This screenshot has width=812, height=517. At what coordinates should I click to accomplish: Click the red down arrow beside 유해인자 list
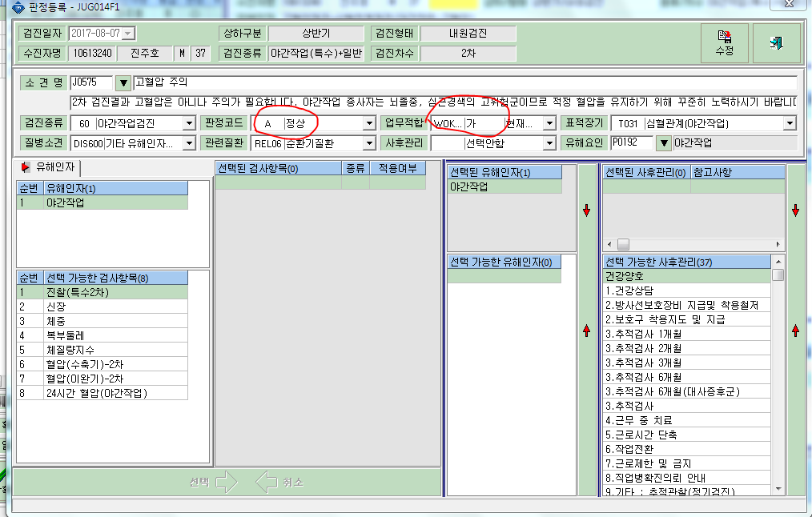click(x=586, y=210)
